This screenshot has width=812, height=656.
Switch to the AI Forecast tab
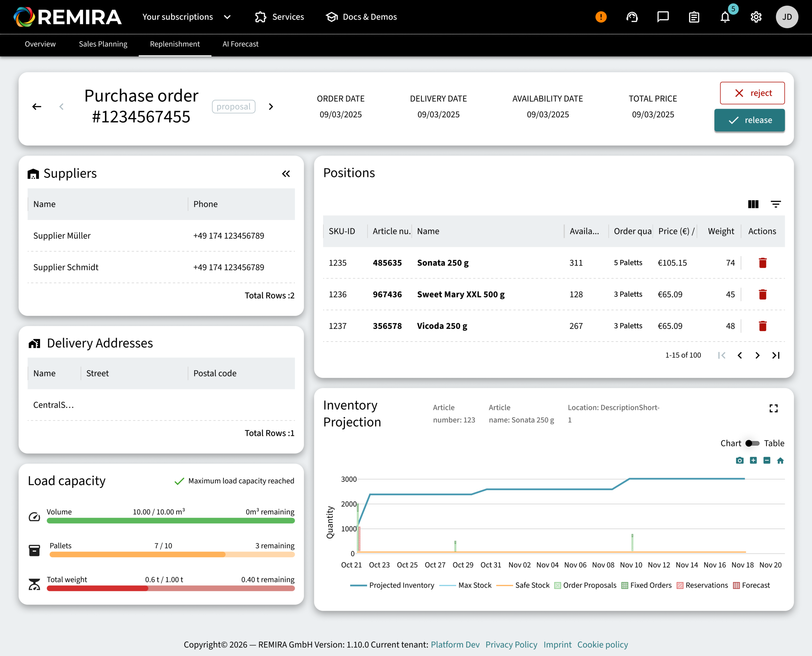coord(240,44)
